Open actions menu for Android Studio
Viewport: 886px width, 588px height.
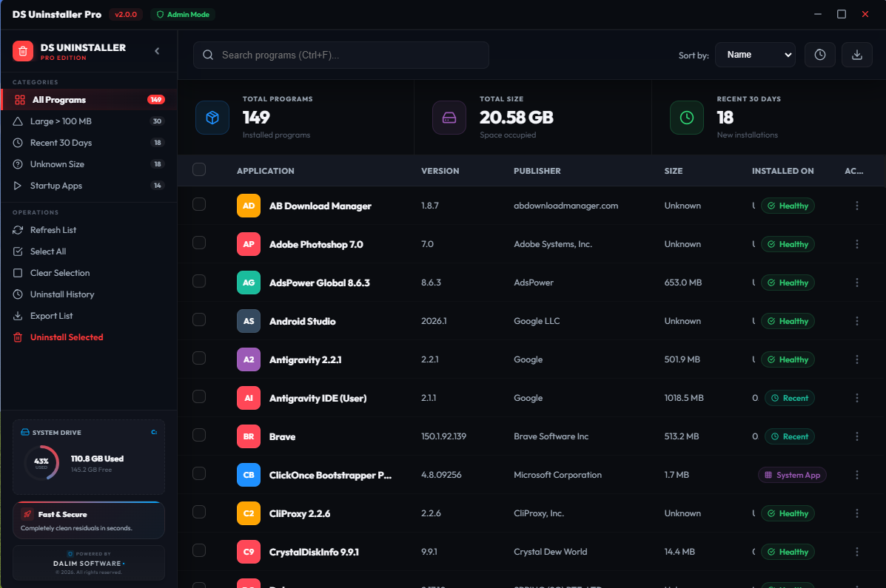(x=856, y=321)
